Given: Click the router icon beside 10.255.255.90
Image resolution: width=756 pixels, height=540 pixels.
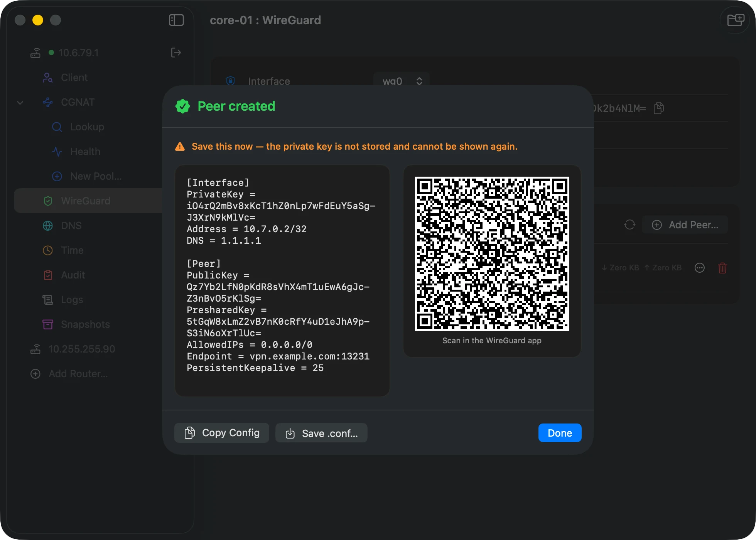Looking at the screenshot, I should click(x=35, y=349).
